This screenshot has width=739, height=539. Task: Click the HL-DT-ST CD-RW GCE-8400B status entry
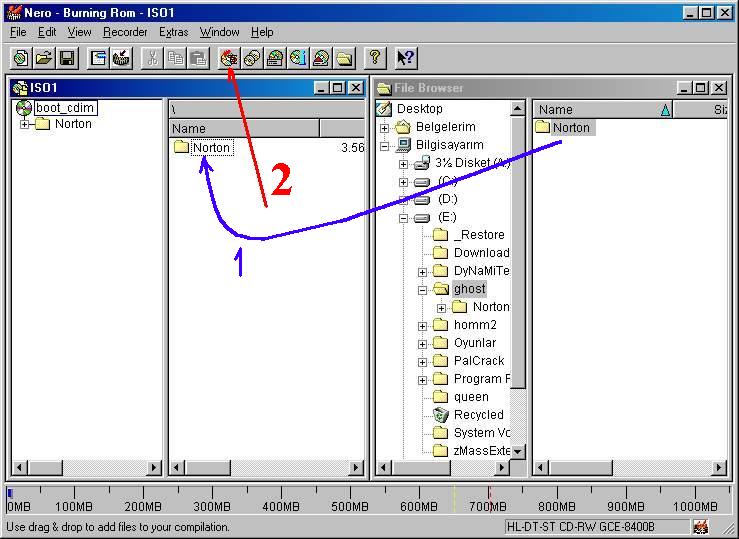pos(597,527)
